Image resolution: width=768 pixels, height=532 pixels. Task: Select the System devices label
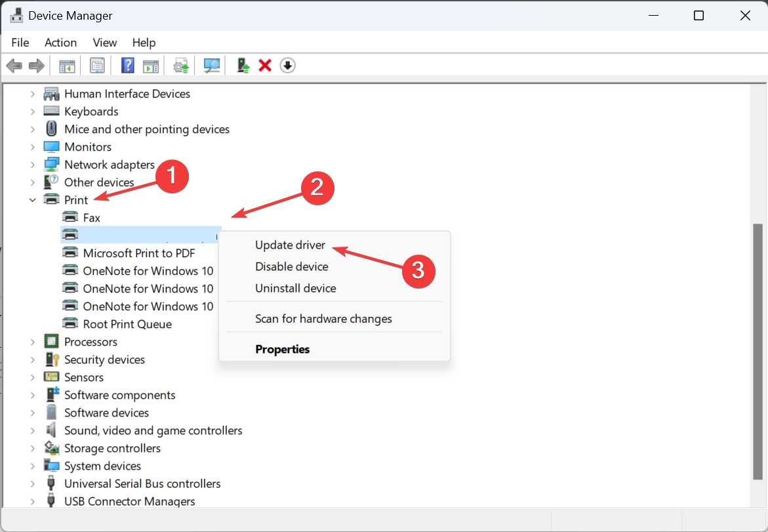tap(102, 466)
